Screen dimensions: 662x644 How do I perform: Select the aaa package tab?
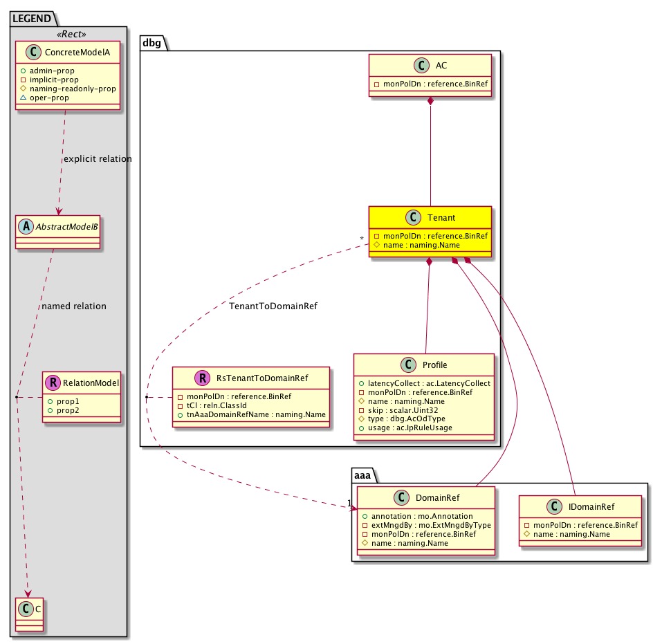pyautogui.click(x=363, y=475)
